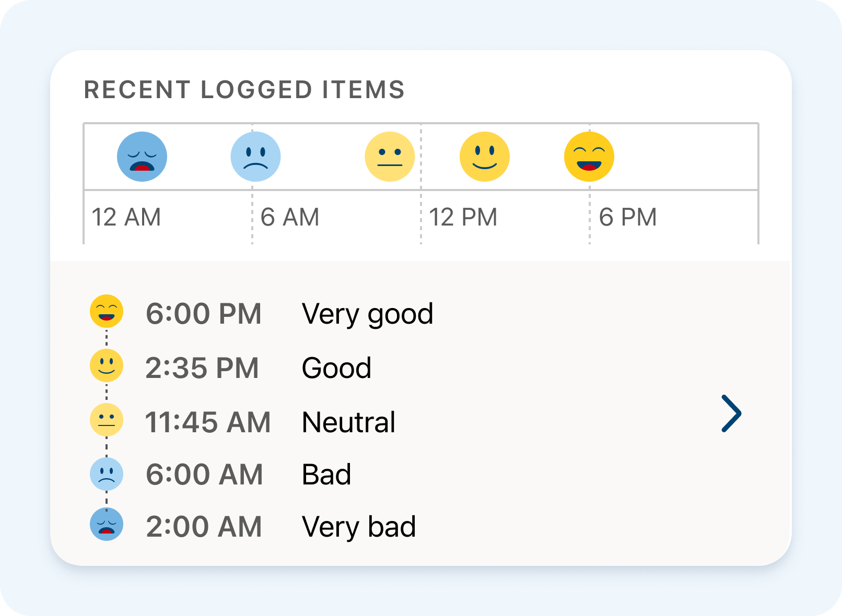Click the 6 PM axis label
Screen dimensions: 842x616
click(628, 217)
